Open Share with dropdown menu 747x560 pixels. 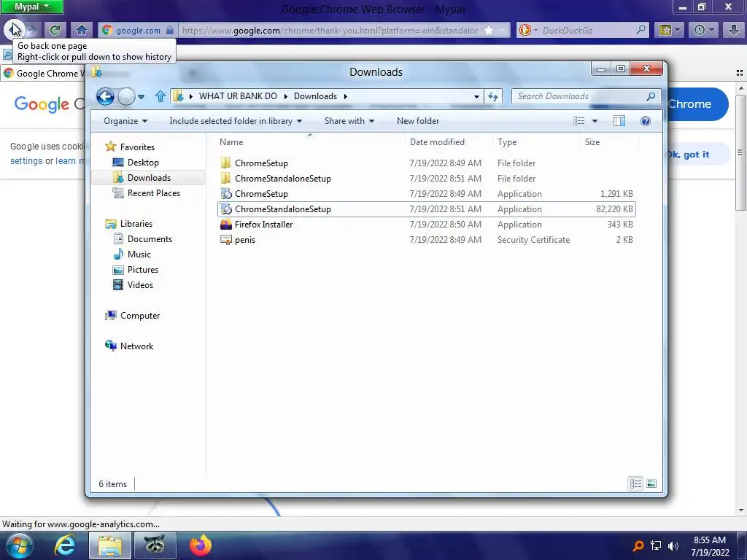[x=349, y=121]
